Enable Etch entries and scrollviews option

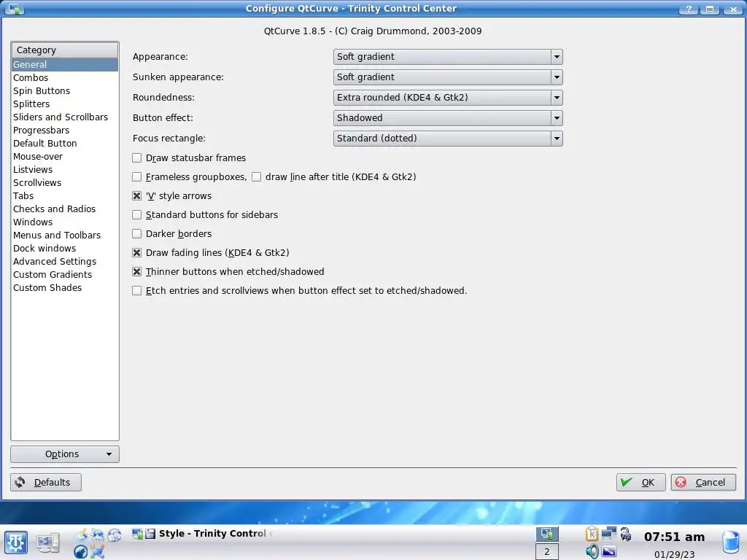tap(136, 290)
